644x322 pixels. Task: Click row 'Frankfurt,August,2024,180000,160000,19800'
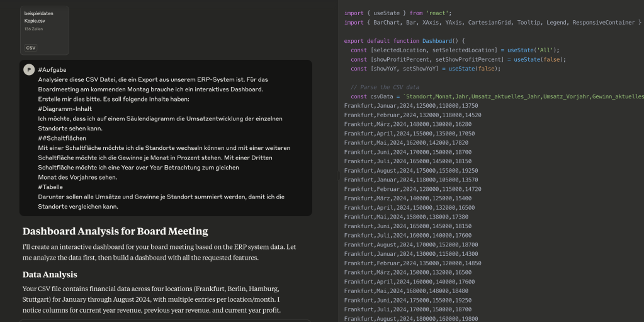(x=411, y=319)
